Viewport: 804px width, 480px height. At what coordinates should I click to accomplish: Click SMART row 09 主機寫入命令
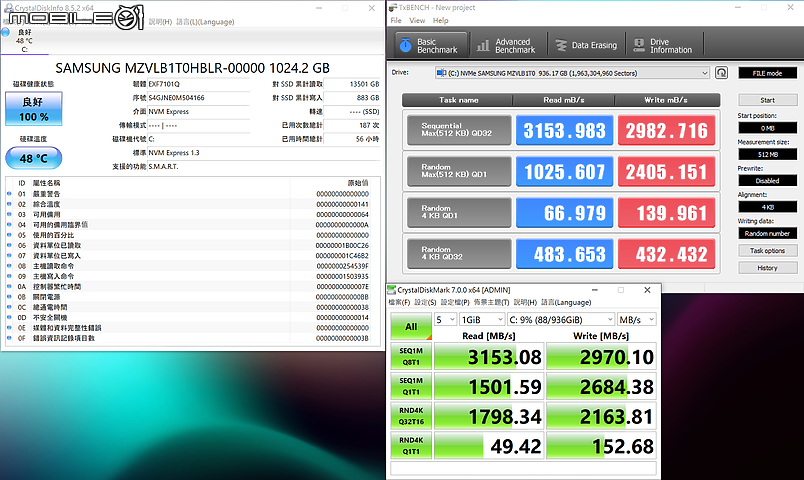point(193,276)
